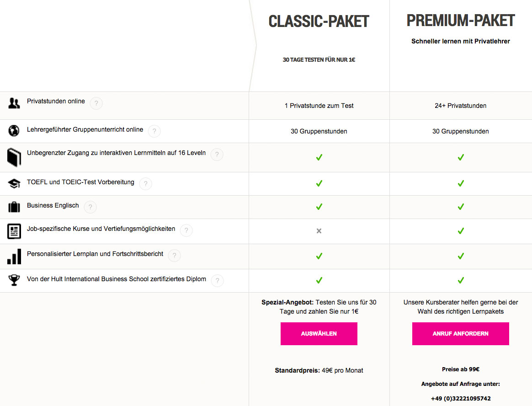
Task: Click help icon beside Personalisierter Lernplan
Action: click(174, 256)
